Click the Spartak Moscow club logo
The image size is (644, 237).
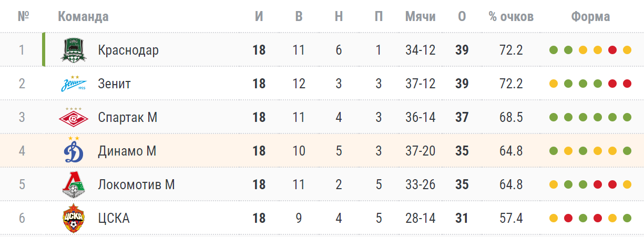tap(73, 117)
